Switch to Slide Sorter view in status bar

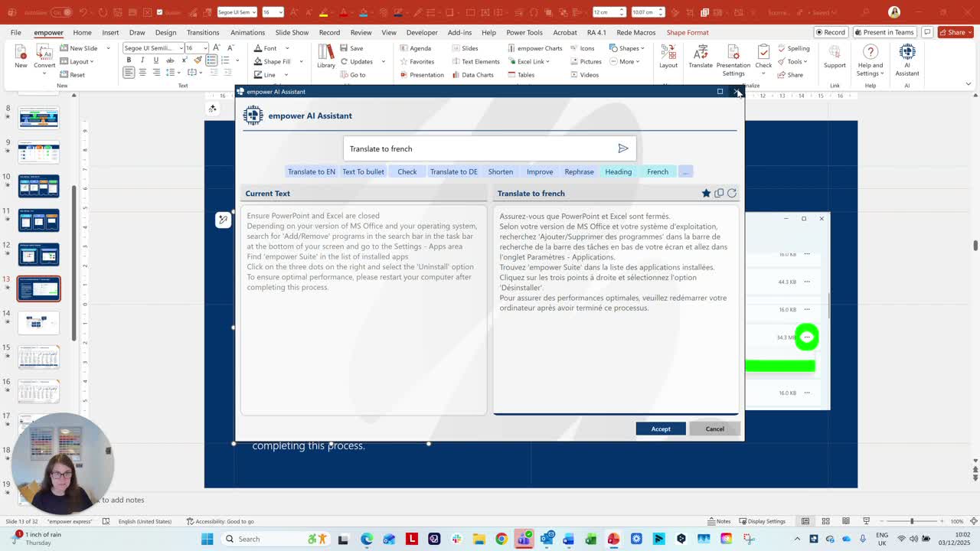[825, 521]
